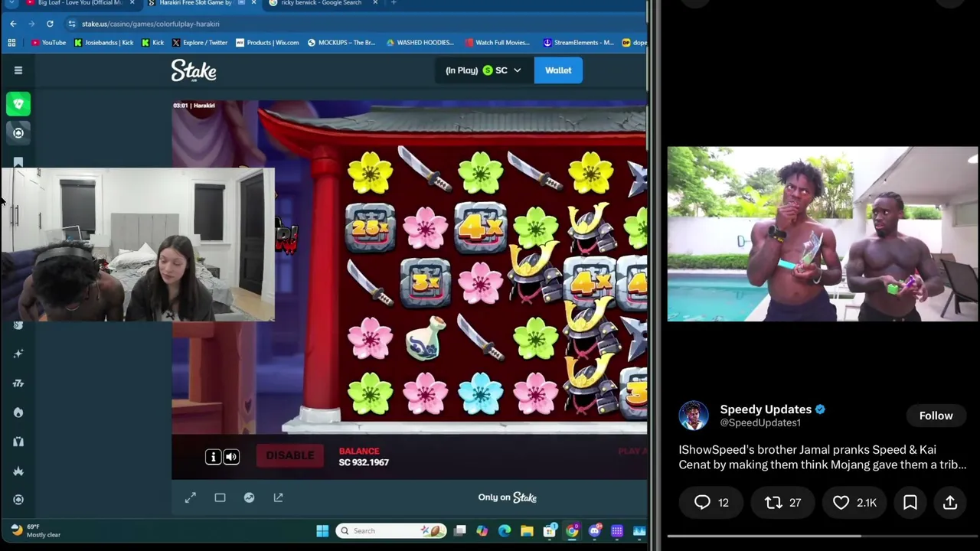Open Microsoft Store from the taskbar
This screenshot has width=980, height=551.
click(550, 531)
